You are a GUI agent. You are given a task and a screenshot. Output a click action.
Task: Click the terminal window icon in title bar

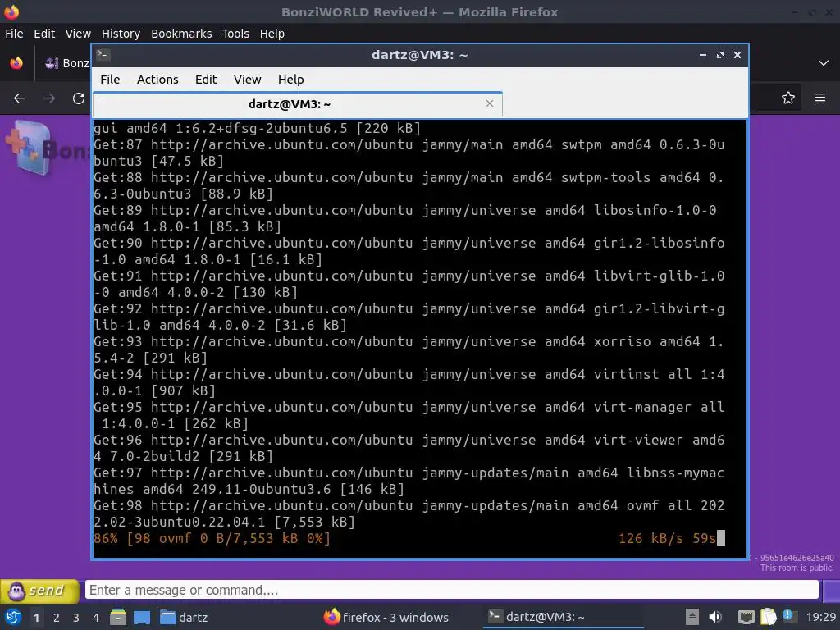[103, 55]
